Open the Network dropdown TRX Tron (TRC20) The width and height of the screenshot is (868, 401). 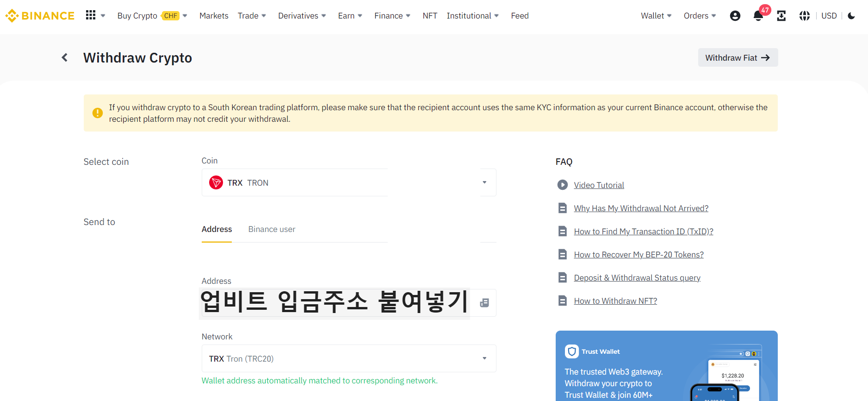(349, 358)
